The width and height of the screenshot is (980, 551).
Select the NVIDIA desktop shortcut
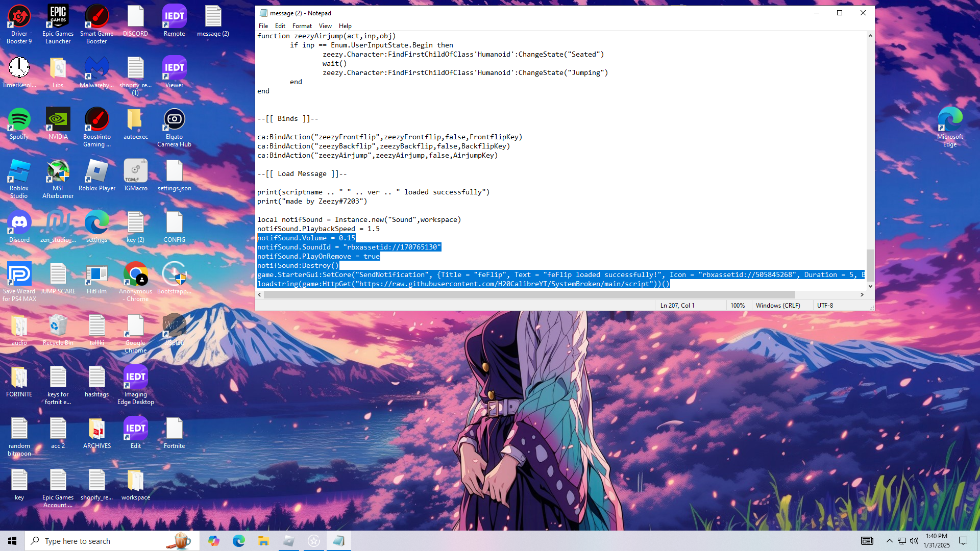coord(58,123)
